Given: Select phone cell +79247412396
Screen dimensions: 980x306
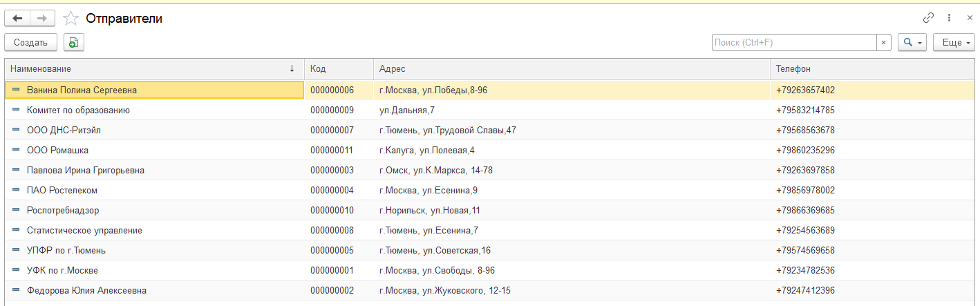Looking at the screenshot, I should click(x=805, y=290).
